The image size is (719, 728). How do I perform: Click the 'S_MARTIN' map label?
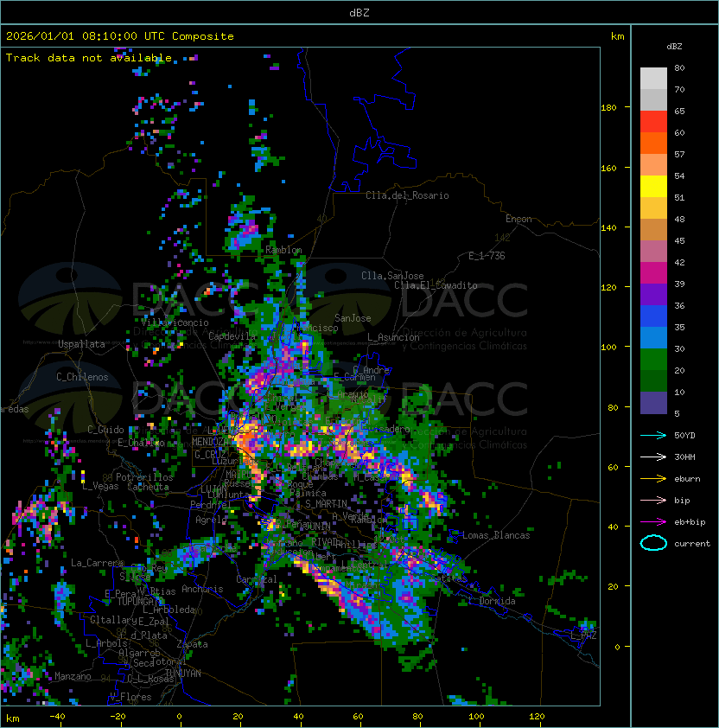tap(326, 504)
